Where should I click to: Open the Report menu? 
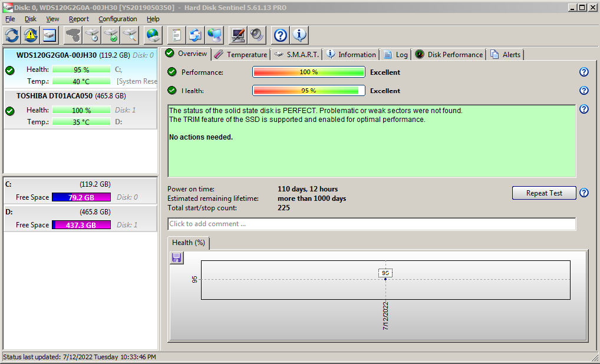tap(78, 19)
